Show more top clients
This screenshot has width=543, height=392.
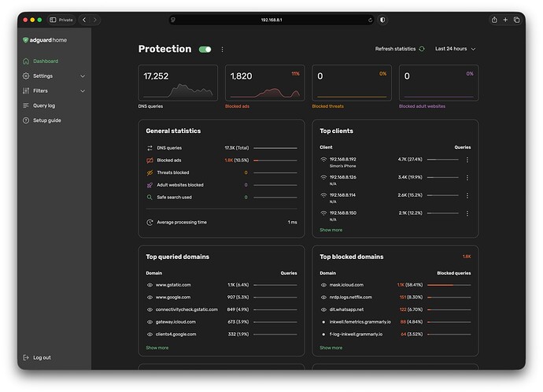click(331, 230)
